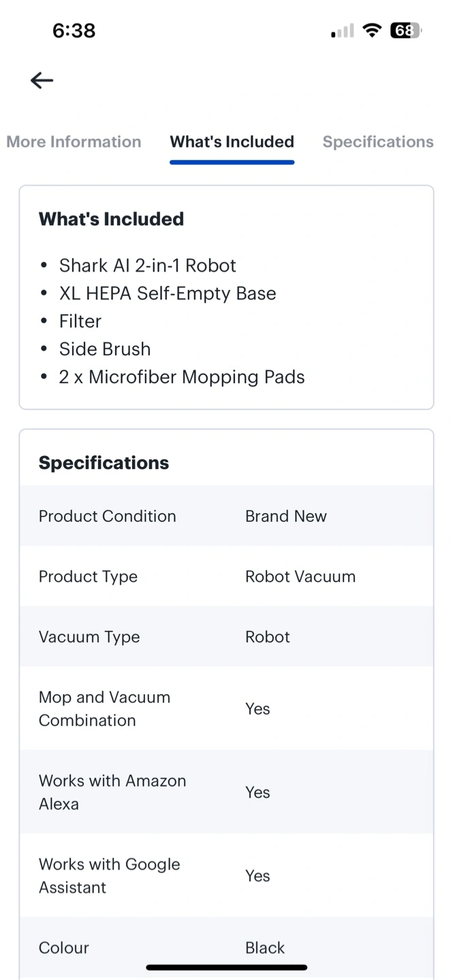The width and height of the screenshot is (453, 980).
Task: Tap the Specifications section heading
Action: [x=104, y=463]
